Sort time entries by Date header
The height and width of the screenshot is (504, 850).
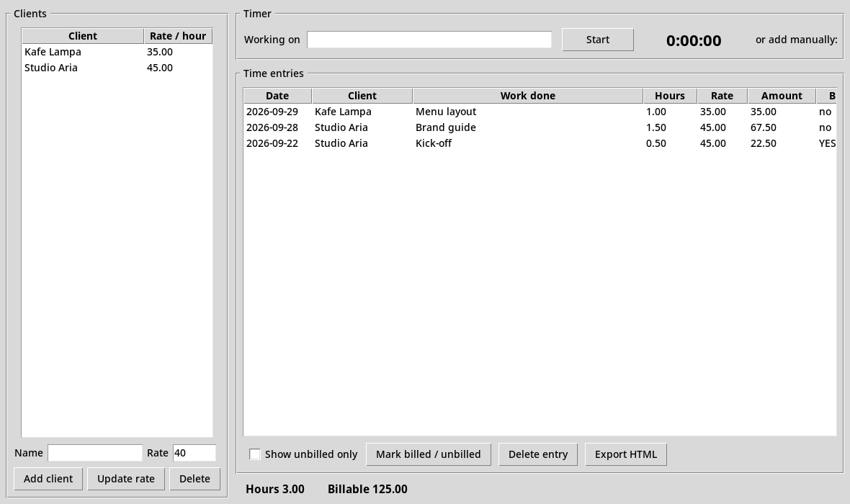pyautogui.click(x=277, y=95)
